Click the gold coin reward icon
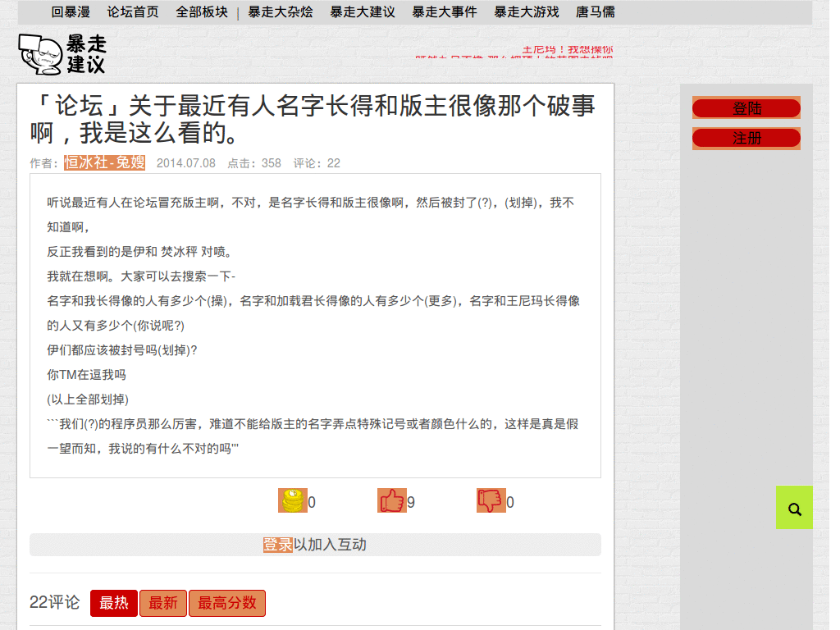Viewport: 840px width, 630px height. click(x=293, y=500)
